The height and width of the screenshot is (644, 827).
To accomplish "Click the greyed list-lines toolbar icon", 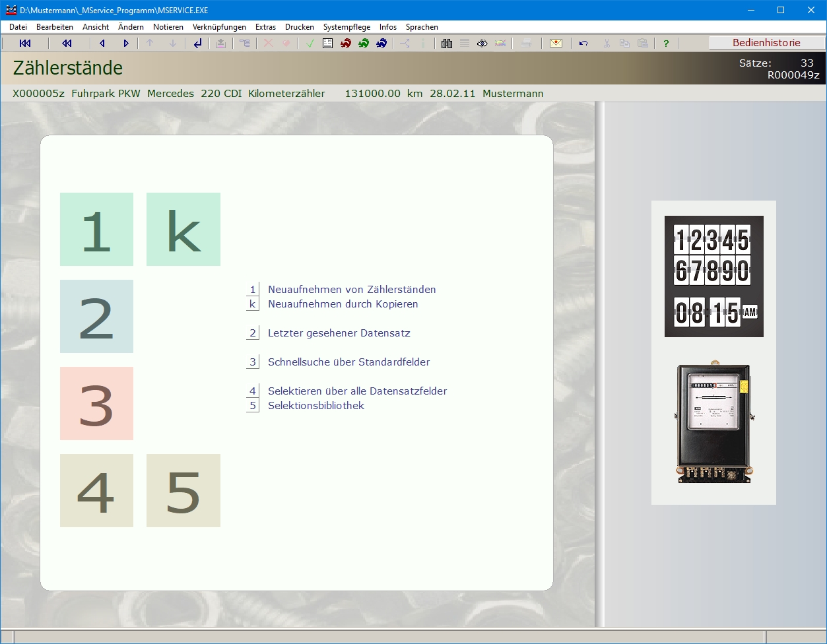I will point(465,44).
